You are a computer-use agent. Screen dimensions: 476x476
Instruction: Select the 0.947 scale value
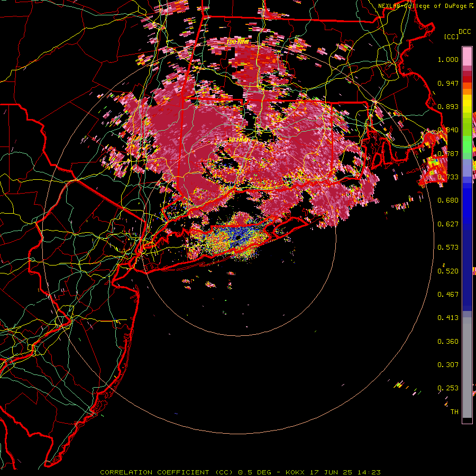pyautogui.click(x=448, y=83)
